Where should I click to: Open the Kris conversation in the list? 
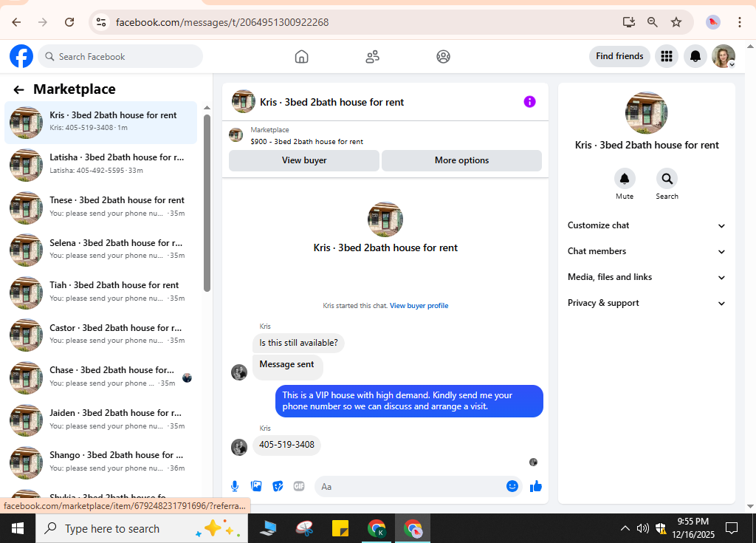tap(100, 123)
